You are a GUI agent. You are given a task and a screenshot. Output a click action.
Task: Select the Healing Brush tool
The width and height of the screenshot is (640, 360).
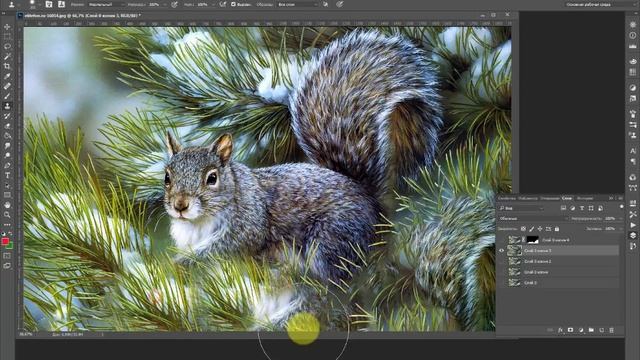click(7, 86)
